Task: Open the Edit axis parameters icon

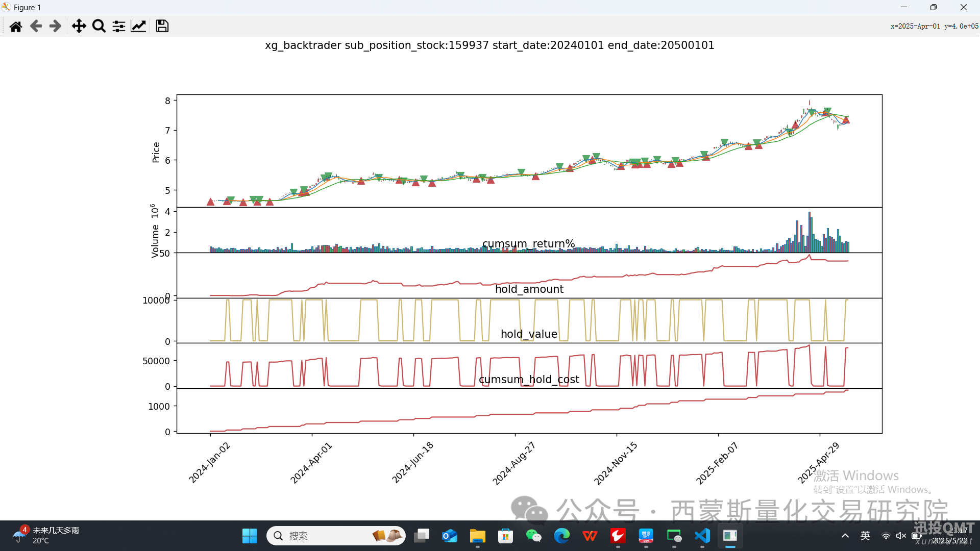Action: point(138,26)
